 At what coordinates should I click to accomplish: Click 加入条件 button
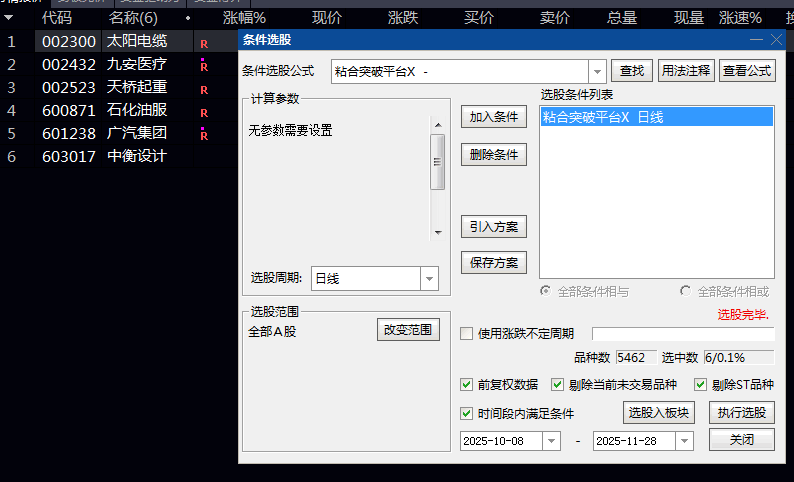tap(494, 117)
